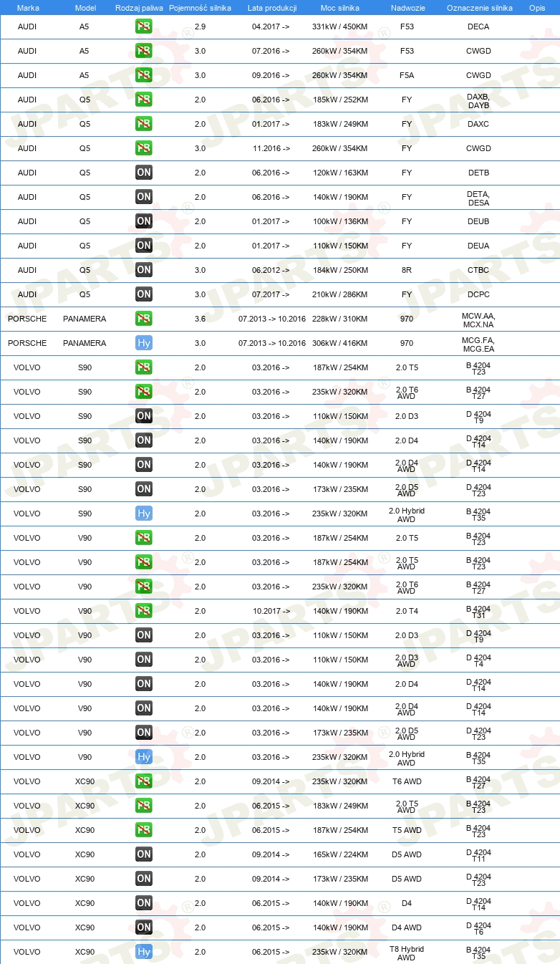Click the MCW.AA, MCX.NA engine code
The width and height of the screenshot is (560, 964).
coord(478,319)
